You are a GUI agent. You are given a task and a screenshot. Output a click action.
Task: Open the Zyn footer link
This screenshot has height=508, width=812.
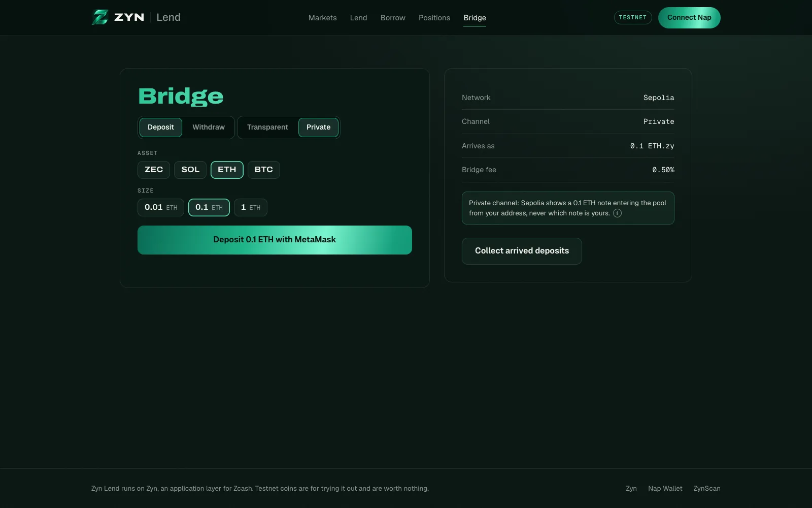631,489
